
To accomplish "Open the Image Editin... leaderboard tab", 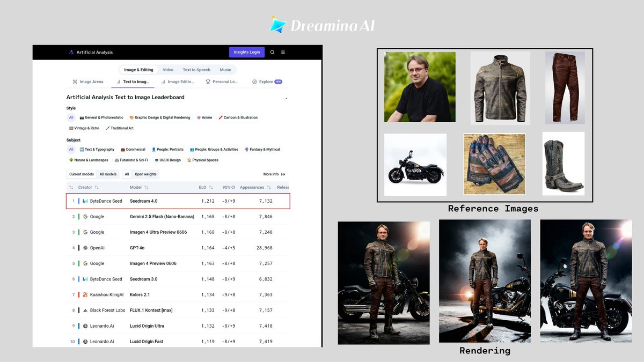I will (178, 82).
